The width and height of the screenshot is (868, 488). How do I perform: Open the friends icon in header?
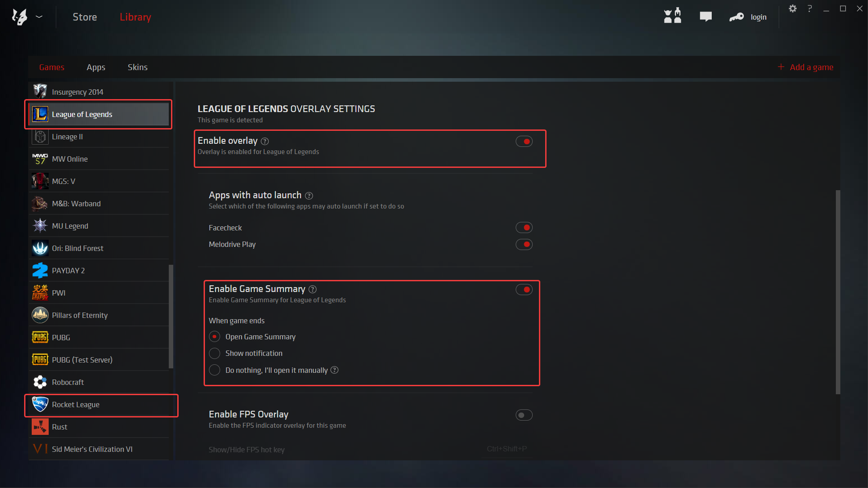click(672, 16)
